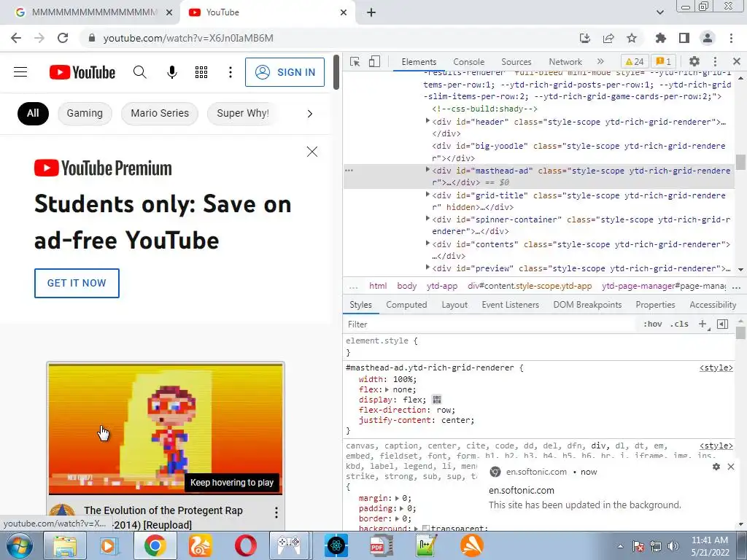Activate DevTools inspect element picker

(x=355, y=61)
